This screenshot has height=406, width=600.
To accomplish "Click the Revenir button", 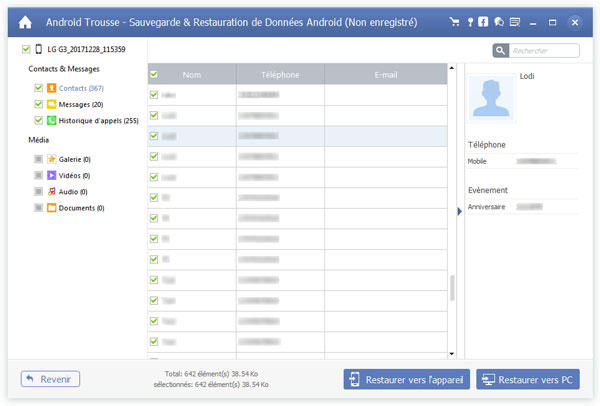I will click(x=50, y=379).
